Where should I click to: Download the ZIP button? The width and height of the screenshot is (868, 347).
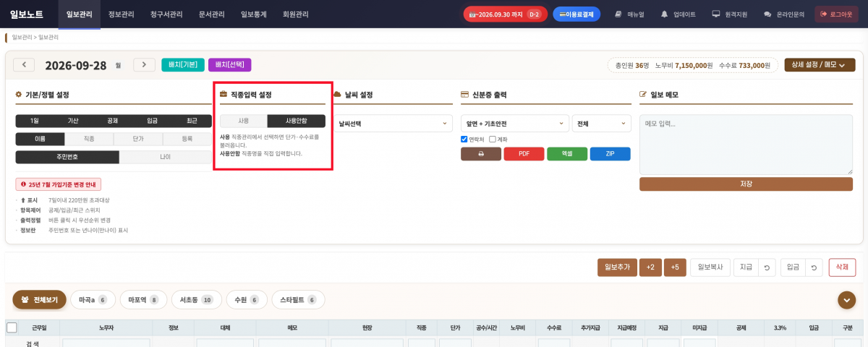[x=610, y=154]
